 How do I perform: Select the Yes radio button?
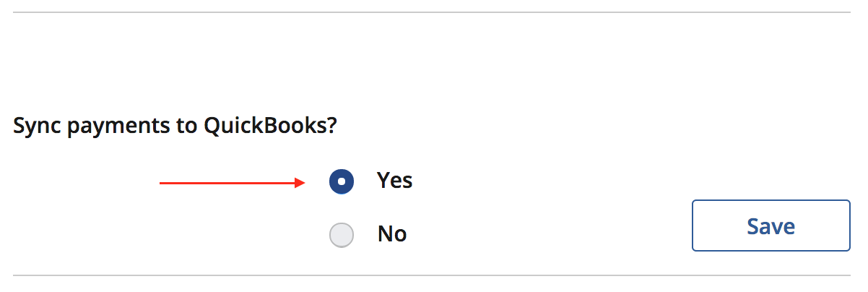click(x=341, y=181)
